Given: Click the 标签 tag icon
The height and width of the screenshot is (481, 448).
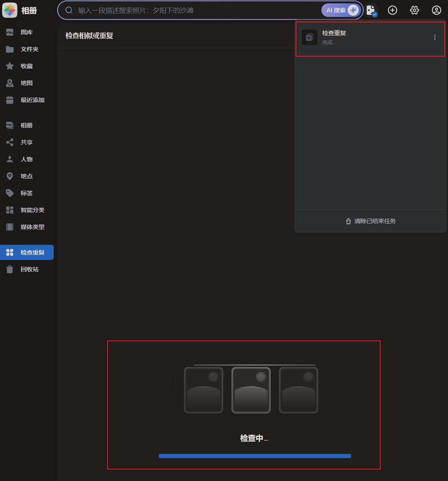Looking at the screenshot, I should click(x=10, y=193).
